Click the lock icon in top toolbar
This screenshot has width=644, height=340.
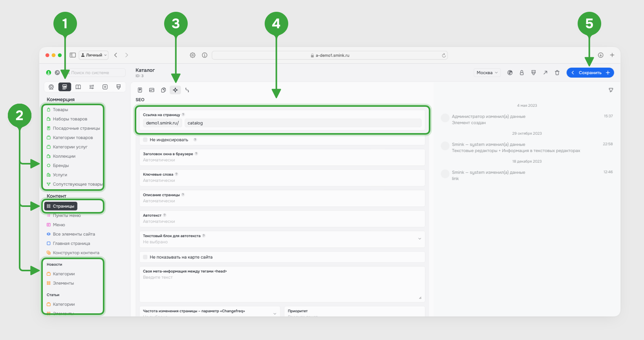click(x=521, y=73)
